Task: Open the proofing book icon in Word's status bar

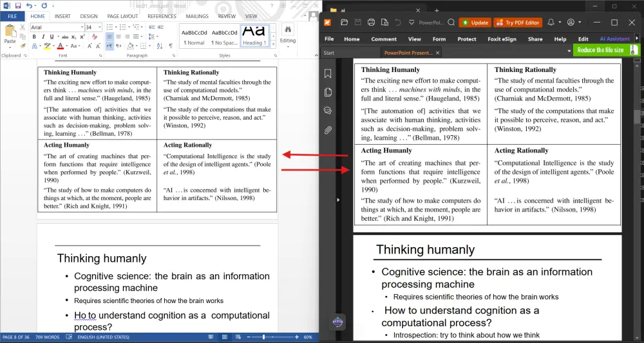Action: 69,337
